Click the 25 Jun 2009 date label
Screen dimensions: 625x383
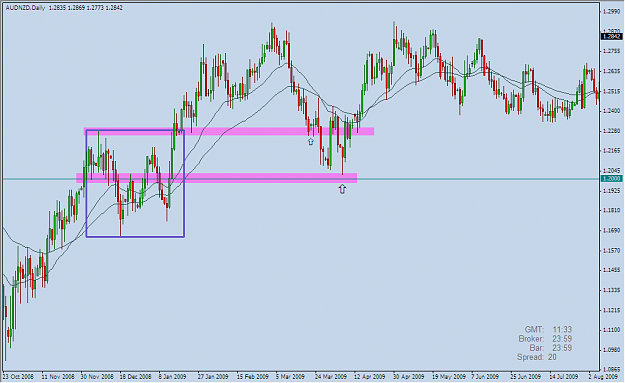pos(526,377)
